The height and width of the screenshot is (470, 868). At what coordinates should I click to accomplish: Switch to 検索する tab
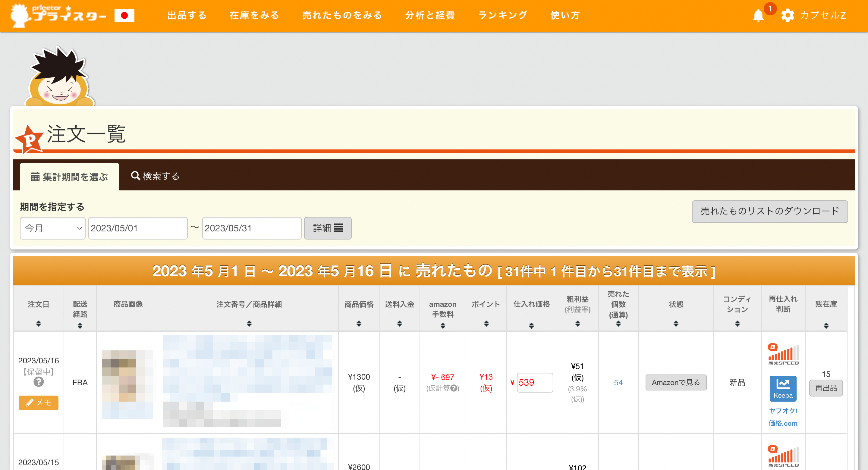(x=155, y=176)
